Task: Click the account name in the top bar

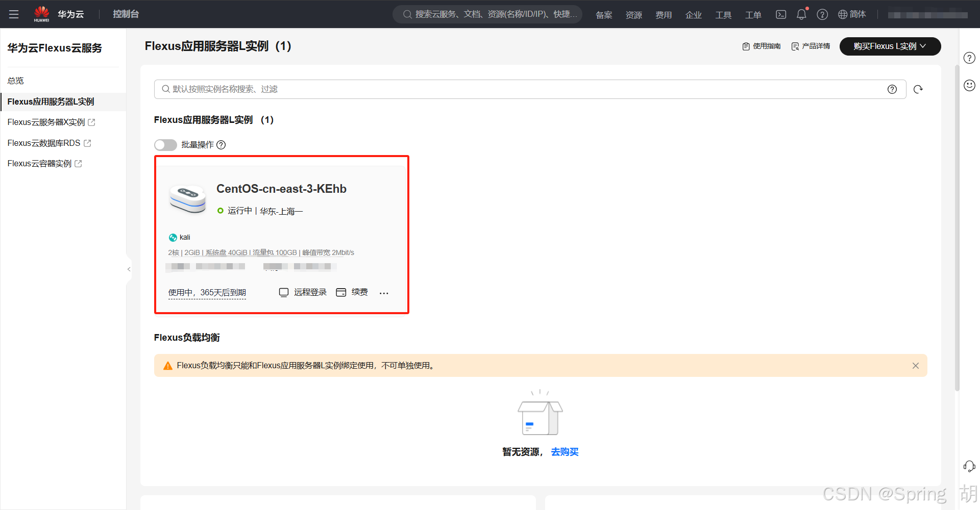Action: coord(927,15)
